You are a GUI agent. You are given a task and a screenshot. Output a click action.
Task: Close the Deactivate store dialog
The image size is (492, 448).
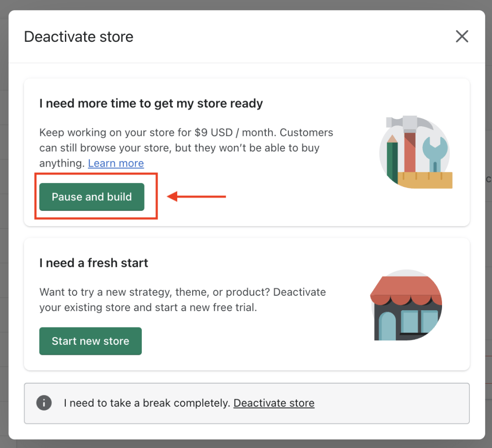[x=462, y=36]
